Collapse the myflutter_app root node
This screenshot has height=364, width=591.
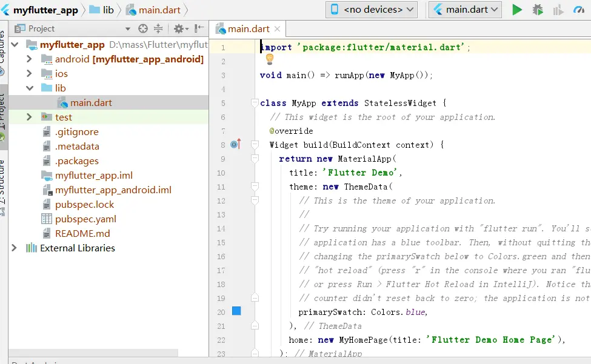(x=15, y=45)
